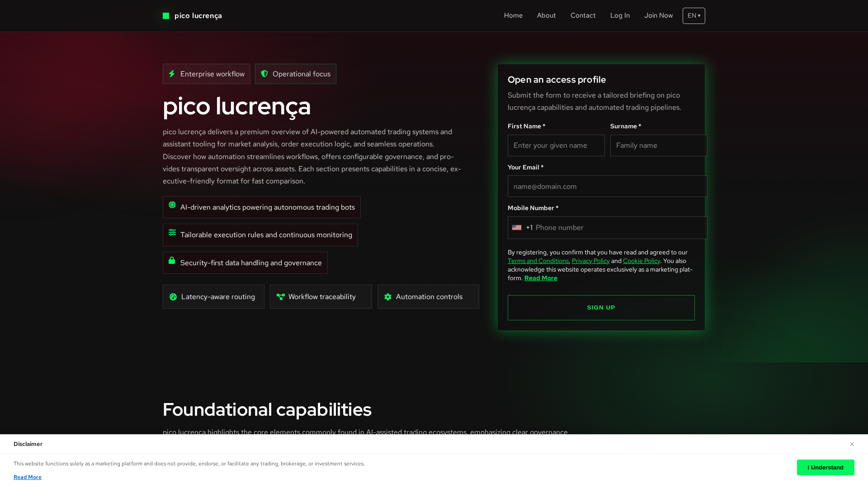
Task: Click the gear icon for Automation controls
Action: (388, 297)
